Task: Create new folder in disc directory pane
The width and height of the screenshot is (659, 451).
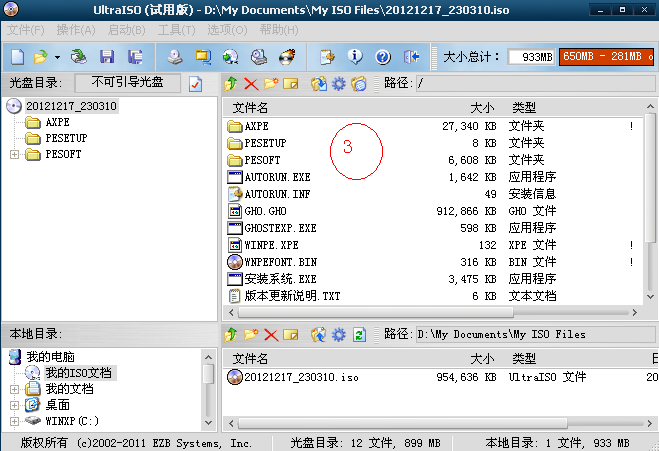Action: point(271,84)
